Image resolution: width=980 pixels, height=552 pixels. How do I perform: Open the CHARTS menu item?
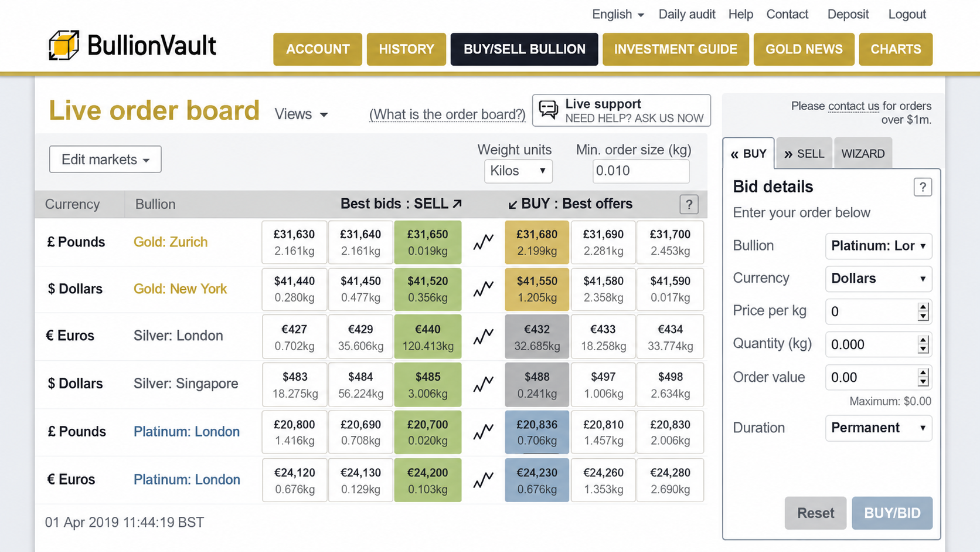pos(896,49)
